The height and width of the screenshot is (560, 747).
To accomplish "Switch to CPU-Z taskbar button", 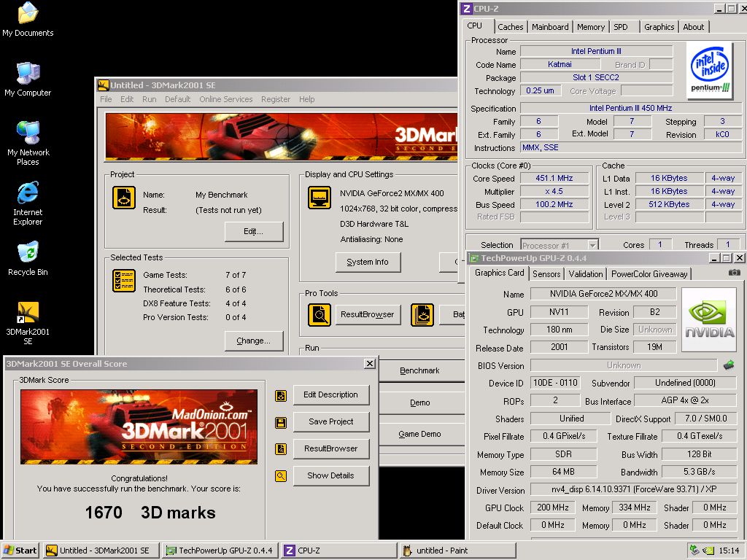I will pos(338,551).
